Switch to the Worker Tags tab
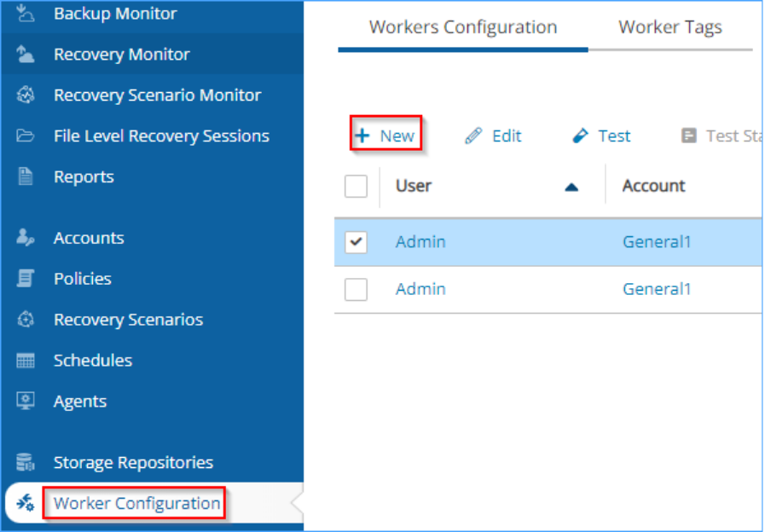Image resolution: width=765 pixels, height=532 pixels. tap(670, 27)
